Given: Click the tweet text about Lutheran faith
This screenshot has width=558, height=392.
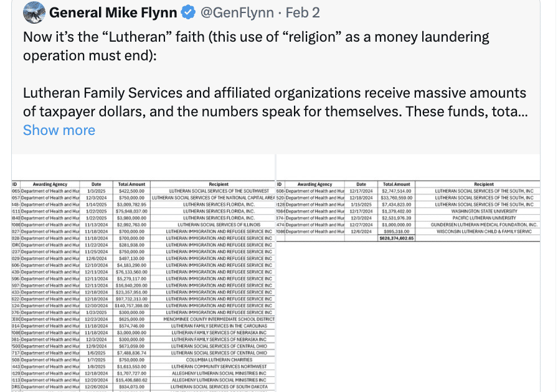Looking at the screenshot, I should coord(256,46).
